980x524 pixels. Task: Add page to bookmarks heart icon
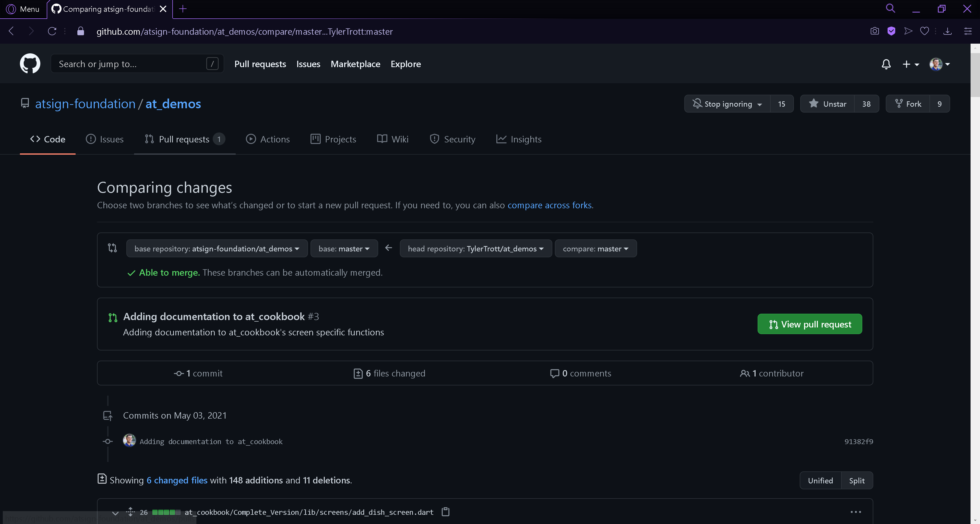(924, 31)
